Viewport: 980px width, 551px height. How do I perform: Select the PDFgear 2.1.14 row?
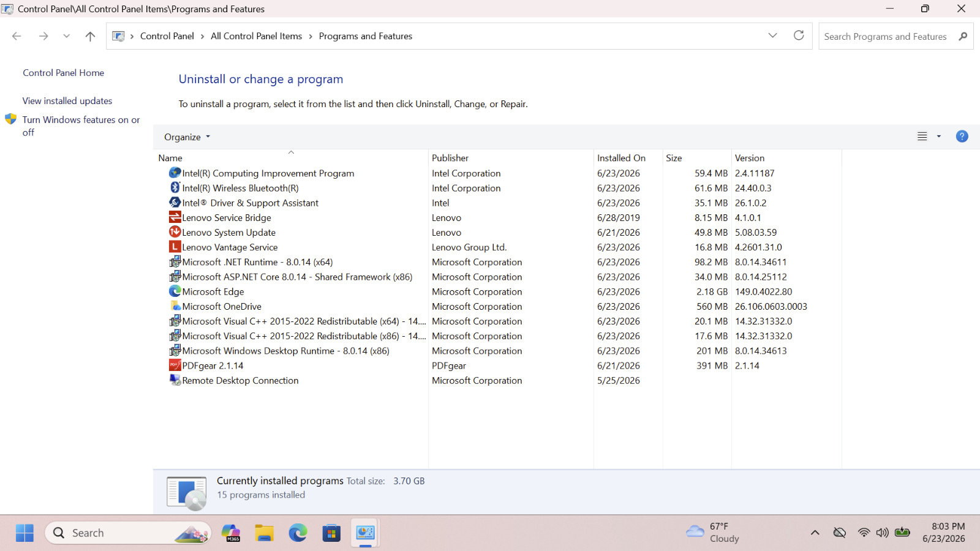(499, 365)
